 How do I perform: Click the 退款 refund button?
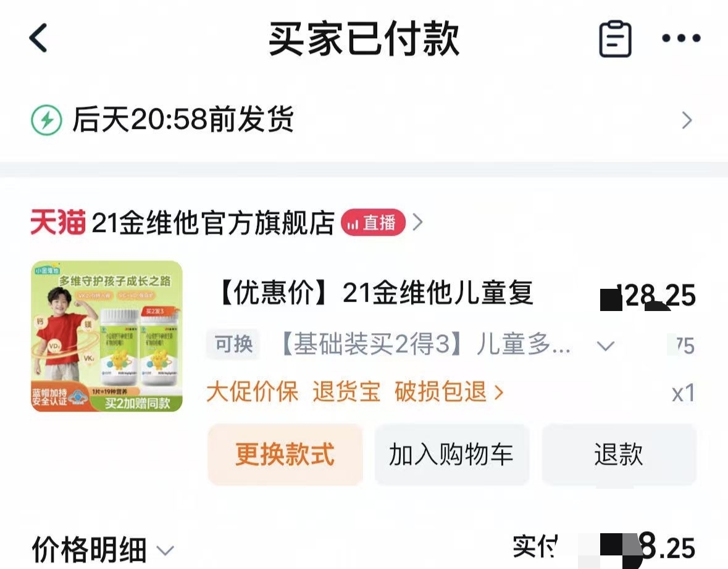click(619, 454)
